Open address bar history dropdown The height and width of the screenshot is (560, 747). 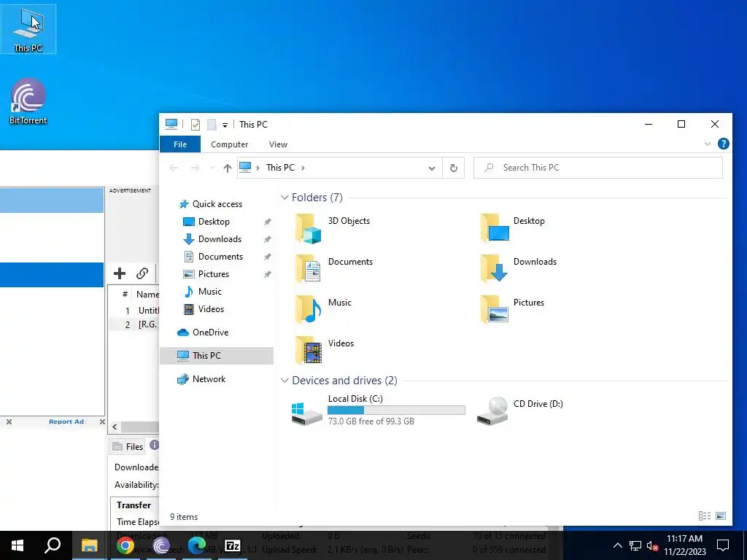432,168
